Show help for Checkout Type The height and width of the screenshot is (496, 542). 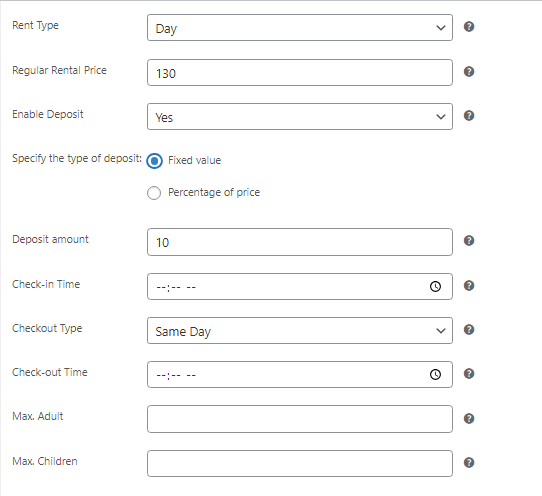pos(469,329)
